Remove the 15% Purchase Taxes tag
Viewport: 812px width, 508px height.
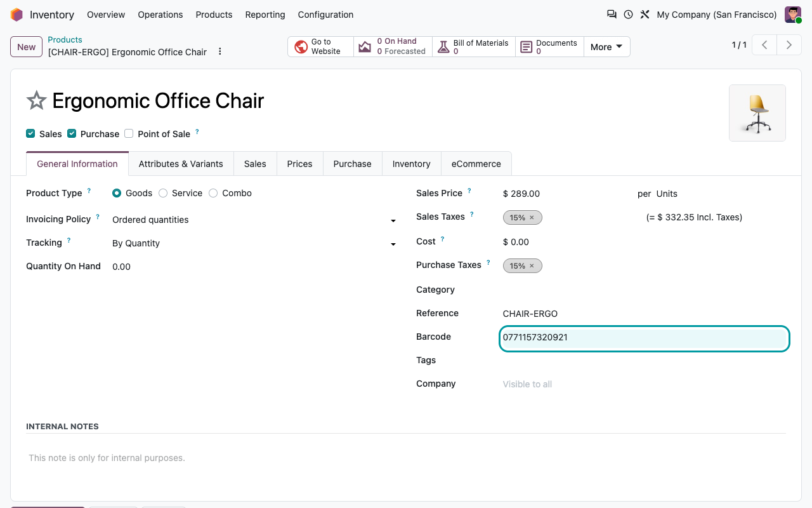[532, 266]
